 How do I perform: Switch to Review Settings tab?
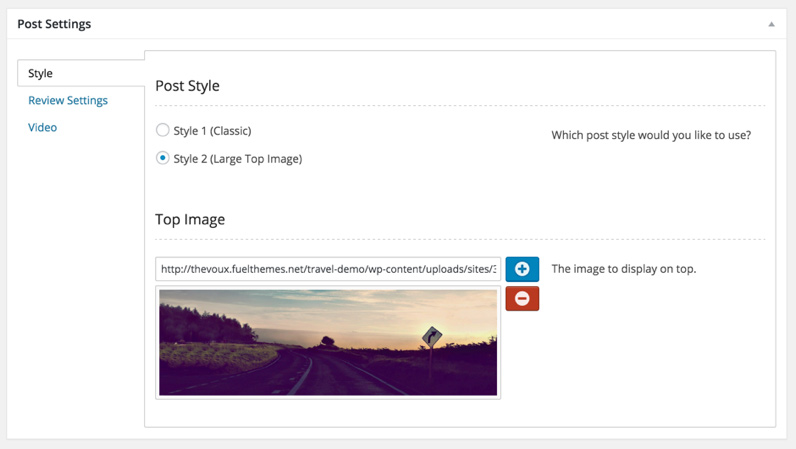coord(68,101)
